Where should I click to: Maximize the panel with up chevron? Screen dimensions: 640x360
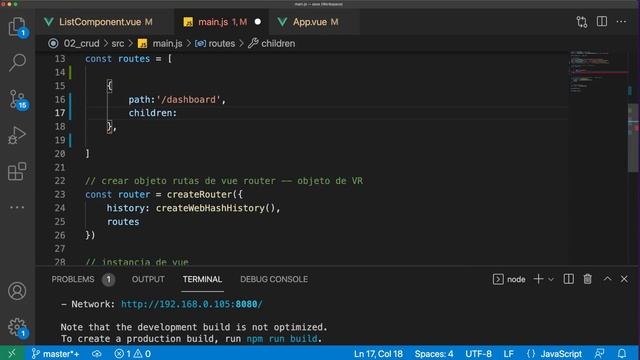pyautogui.click(x=607, y=279)
